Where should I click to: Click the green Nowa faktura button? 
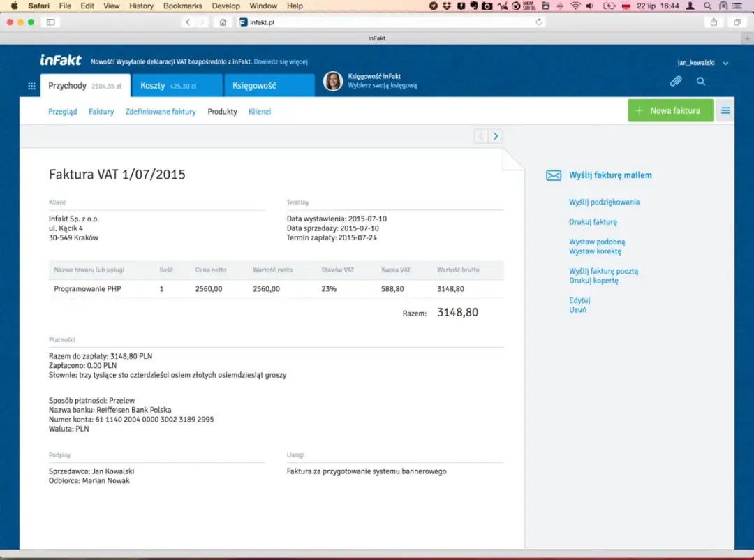tap(670, 110)
